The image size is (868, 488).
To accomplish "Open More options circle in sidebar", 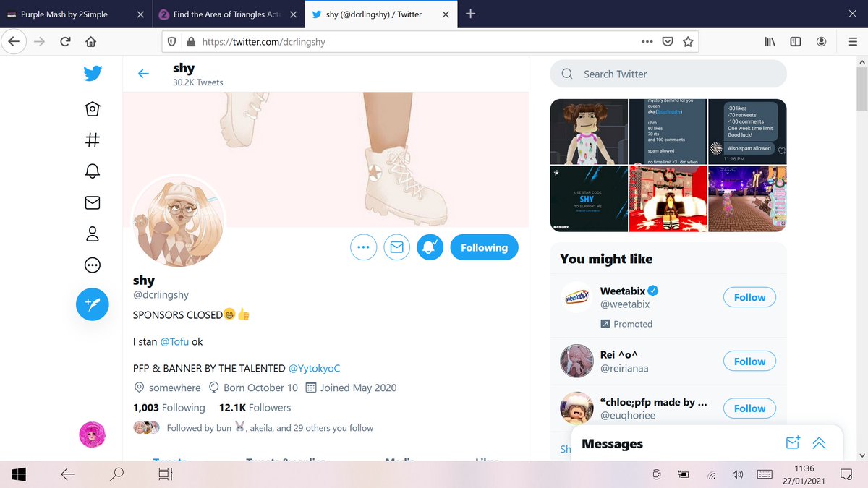I will click(93, 265).
